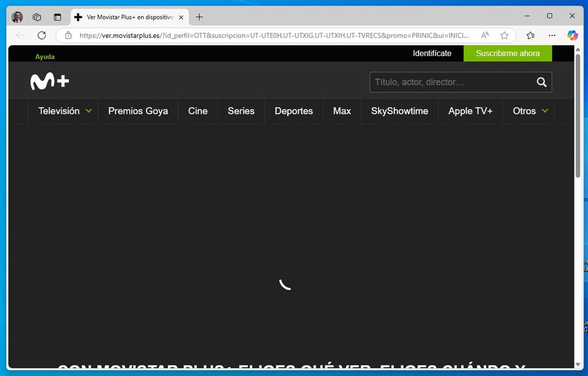The height and width of the screenshot is (376, 588).
Task: Go to the Deportes section
Action: tap(294, 111)
